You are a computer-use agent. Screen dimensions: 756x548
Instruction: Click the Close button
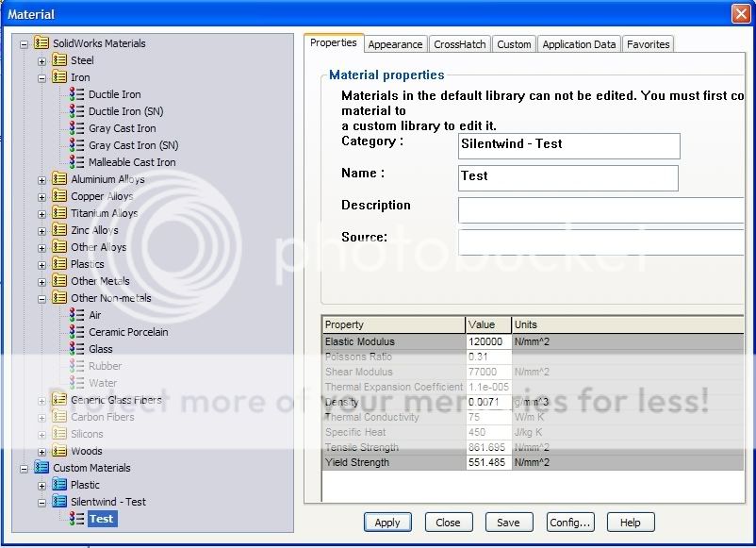click(x=449, y=523)
